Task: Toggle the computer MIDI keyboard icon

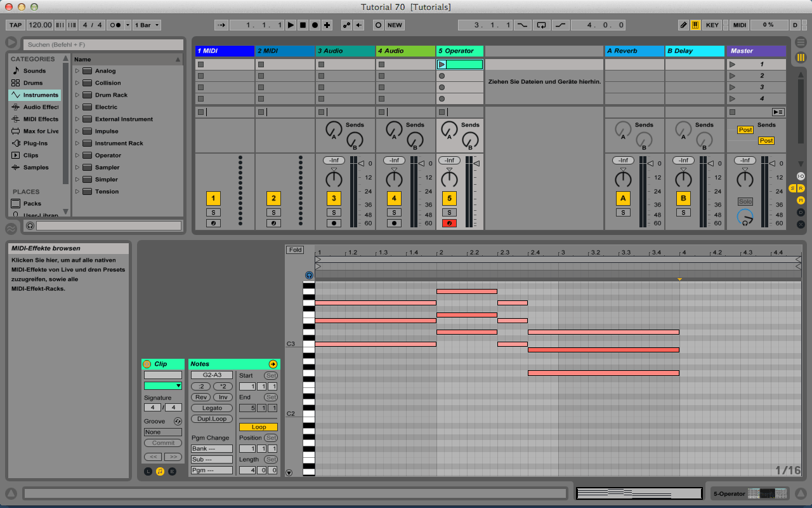Action: click(x=695, y=25)
